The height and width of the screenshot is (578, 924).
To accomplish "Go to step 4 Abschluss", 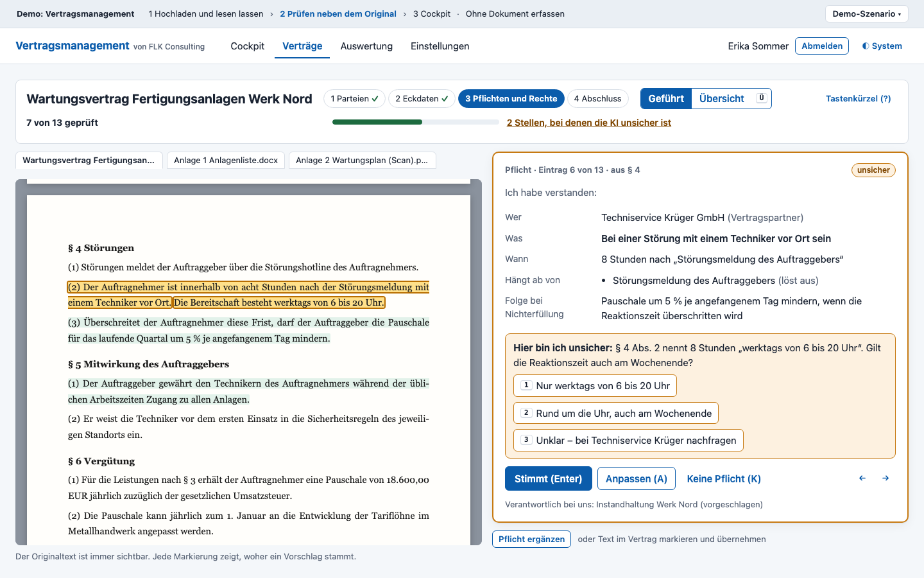I will (597, 99).
